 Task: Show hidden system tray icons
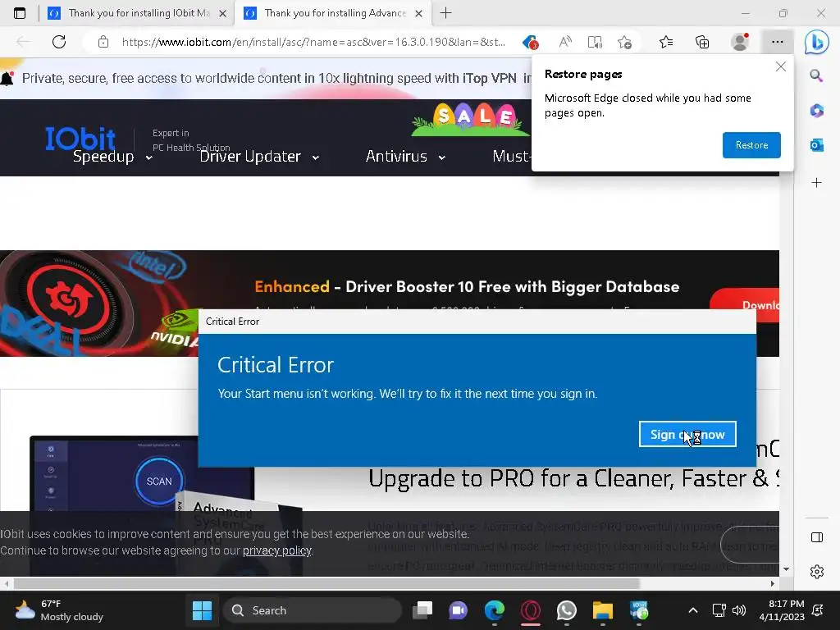(692, 610)
